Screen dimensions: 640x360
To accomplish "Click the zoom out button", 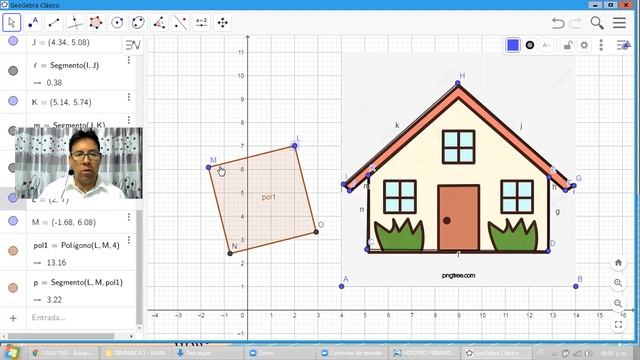I will click(x=618, y=304).
